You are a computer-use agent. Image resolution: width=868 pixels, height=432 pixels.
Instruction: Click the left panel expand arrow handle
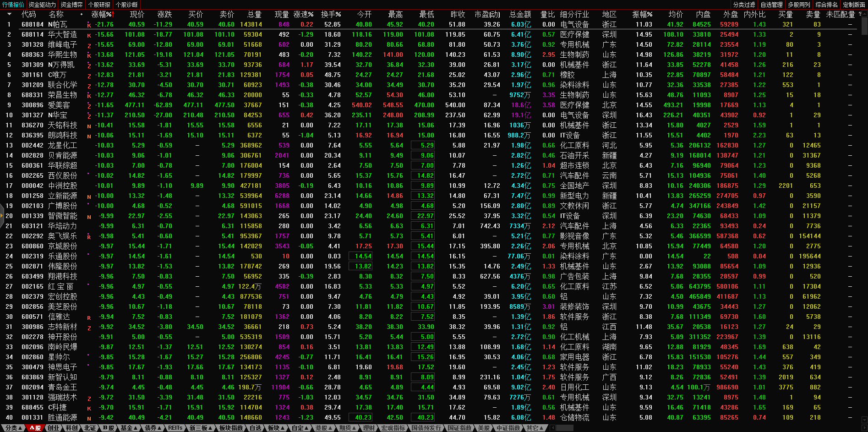point(2,216)
